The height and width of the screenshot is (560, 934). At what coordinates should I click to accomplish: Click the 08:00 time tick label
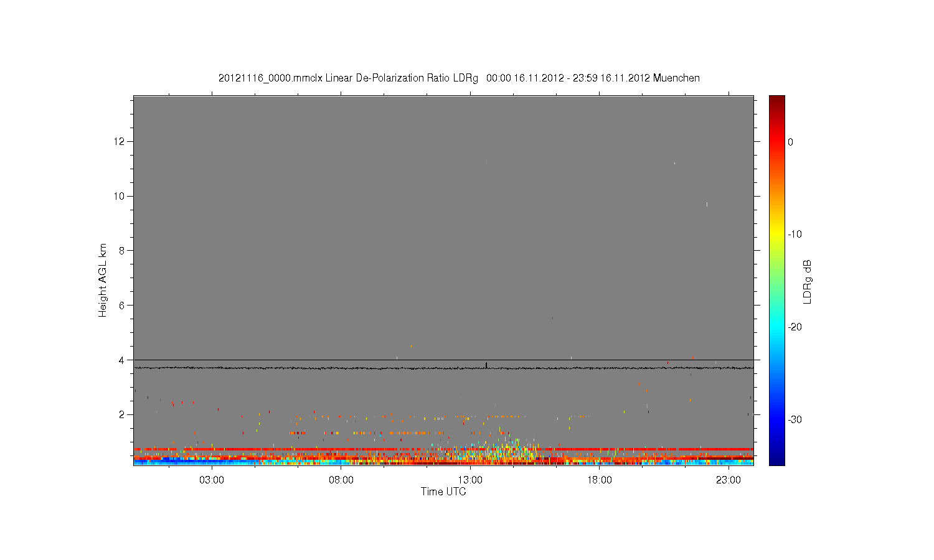click(x=341, y=480)
